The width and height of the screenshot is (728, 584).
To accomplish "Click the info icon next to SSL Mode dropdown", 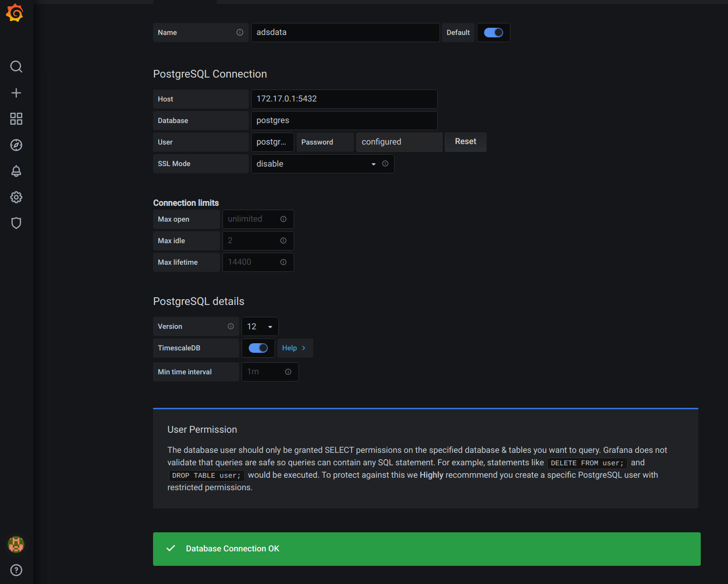I will (385, 164).
